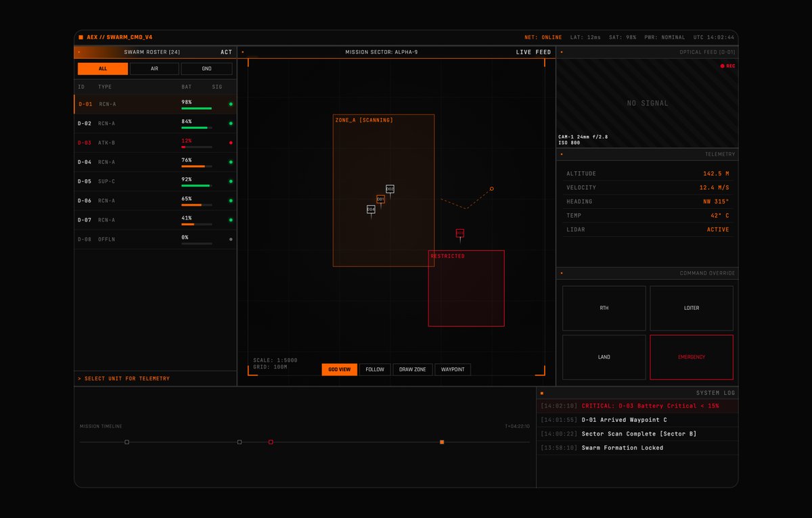Screen dimensions: 812x518
Task: Click D-03's red signal status dot
Action: (x=231, y=143)
